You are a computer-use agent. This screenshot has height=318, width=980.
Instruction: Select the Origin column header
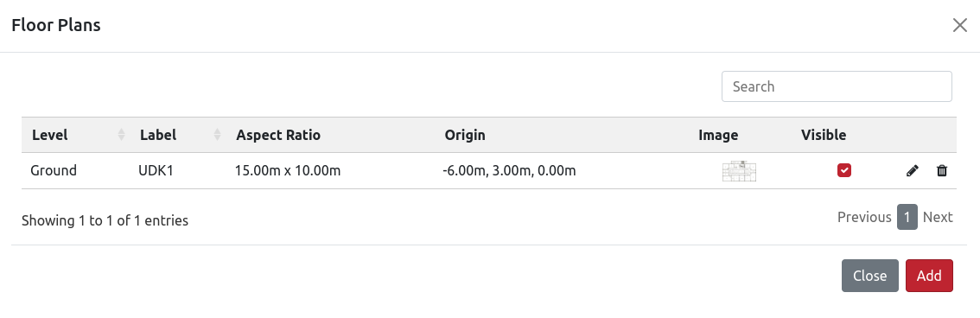pos(464,135)
